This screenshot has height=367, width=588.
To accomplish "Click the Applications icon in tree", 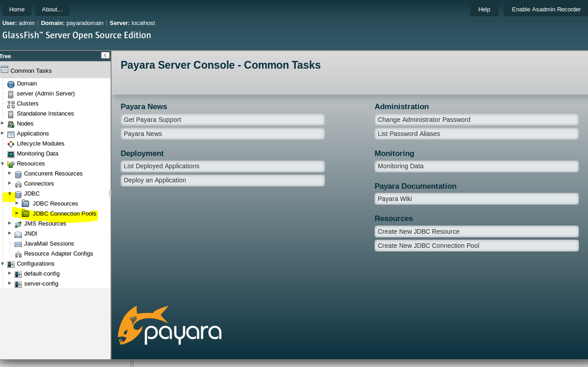I will 11,134.
